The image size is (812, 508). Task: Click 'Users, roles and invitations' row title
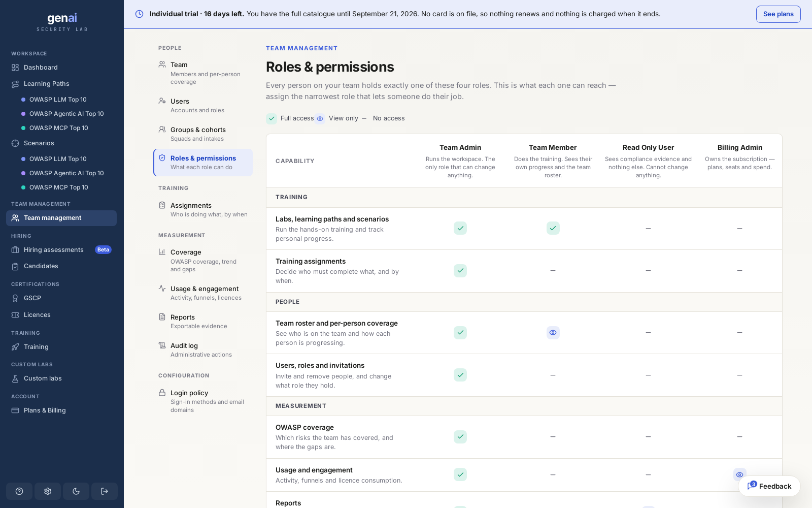pyautogui.click(x=320, y=365)
